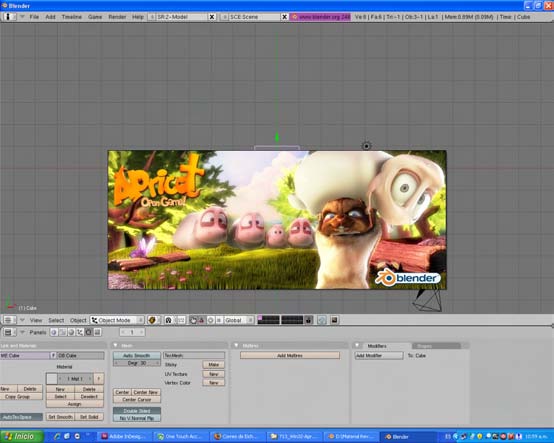The width and height of the screenshot is (554, 443).
Task: Open the Help menu
Action: [x=137, y=17]
